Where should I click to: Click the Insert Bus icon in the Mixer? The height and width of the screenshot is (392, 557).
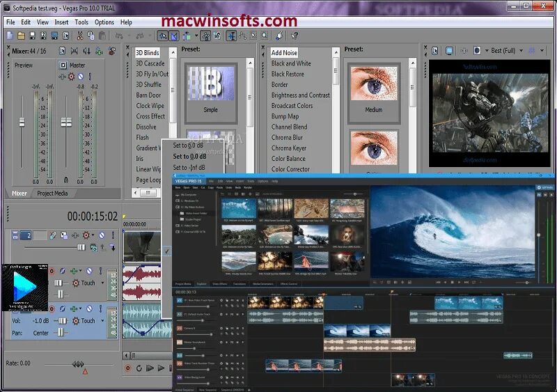coord(99,52)
